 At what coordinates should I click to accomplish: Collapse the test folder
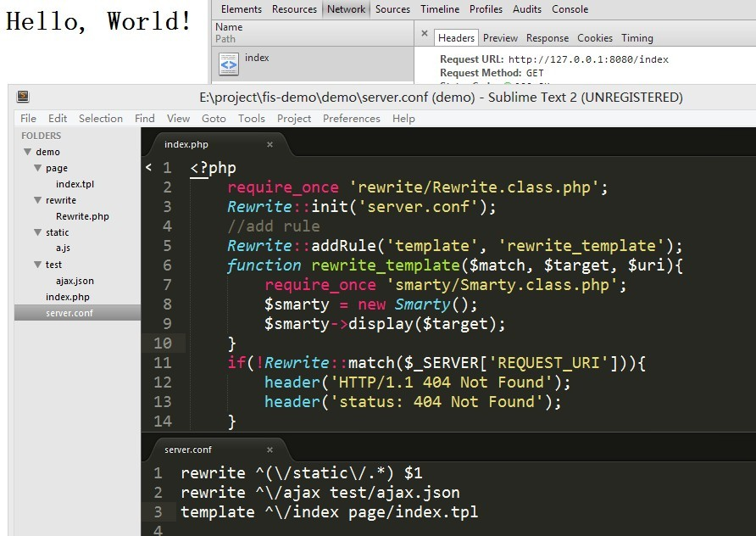pos(37,265)
